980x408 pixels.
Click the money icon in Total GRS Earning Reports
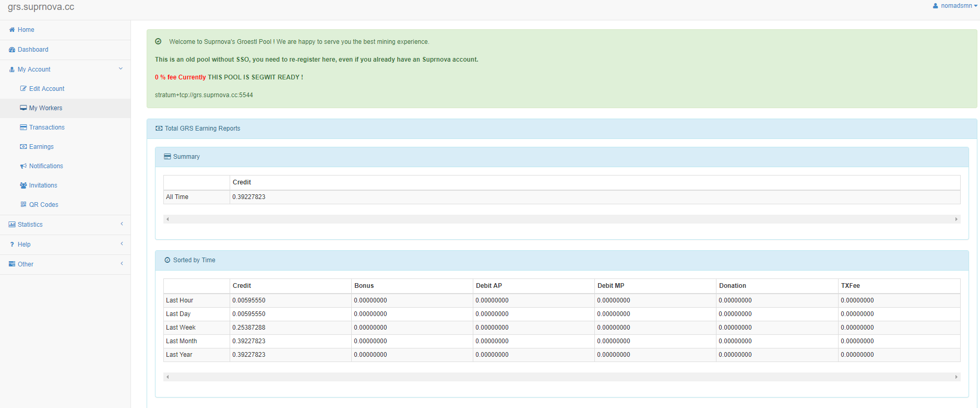pos(159,129)
